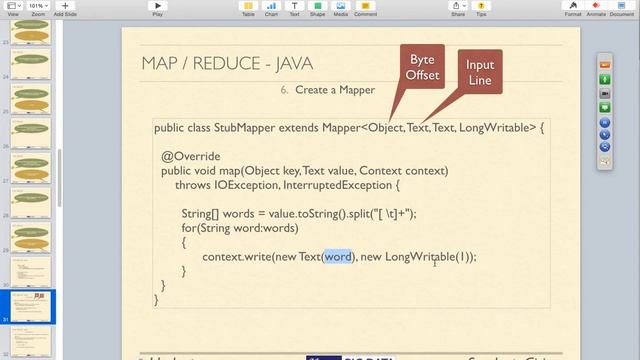Open the Zoom 101% dropdown
The image size is (640, 360).
[38, 6]
